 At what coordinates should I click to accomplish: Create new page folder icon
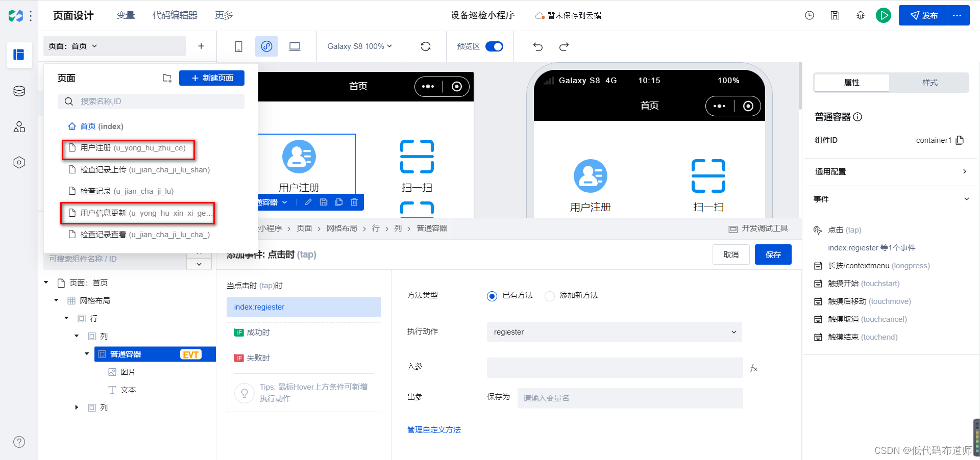(167, 78)
